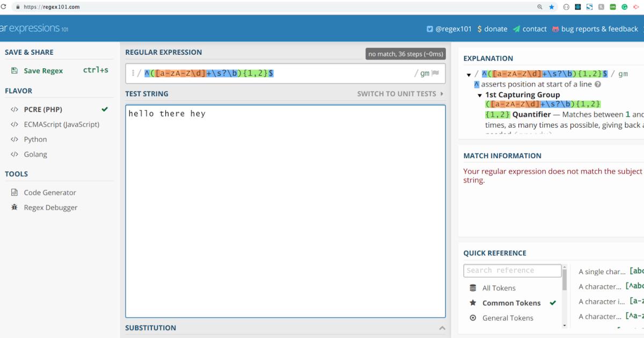Choose All Tokens reference category
This screenshot has height=338, width=644.
[499, 288]
